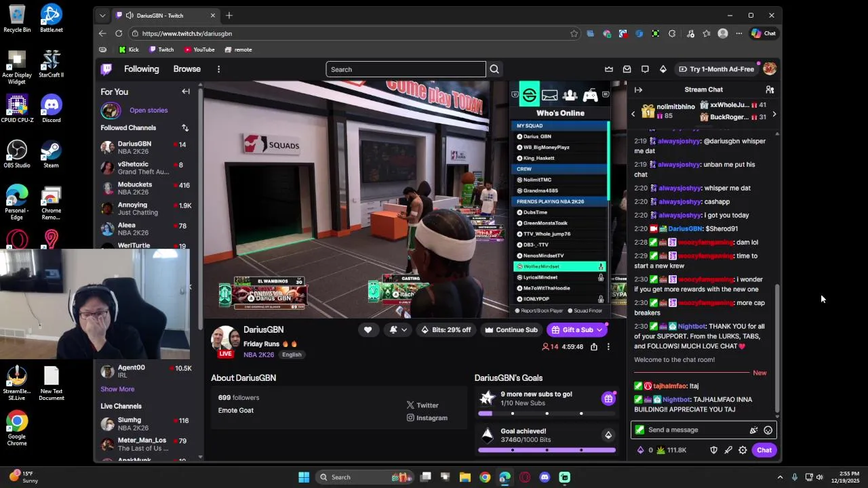
Task: Open user avatar menu in Twitch header
Action: click(x=769, y=69)
